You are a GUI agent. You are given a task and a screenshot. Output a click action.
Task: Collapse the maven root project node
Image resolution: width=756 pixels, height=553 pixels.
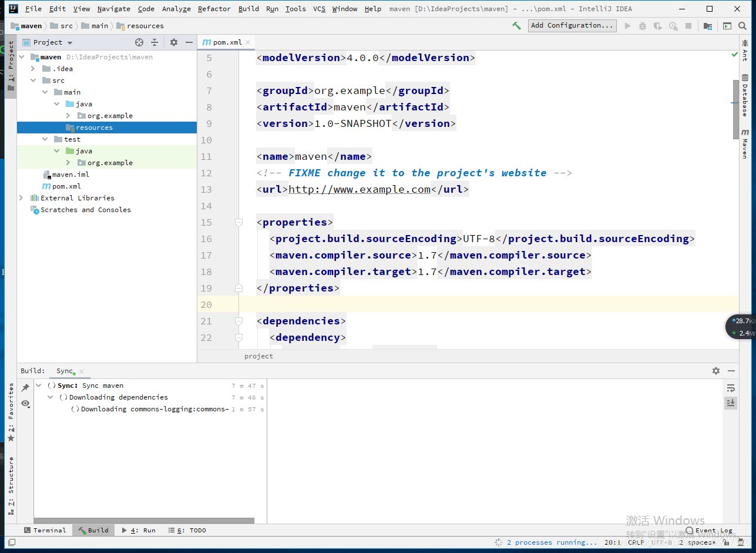pos(22,57)
